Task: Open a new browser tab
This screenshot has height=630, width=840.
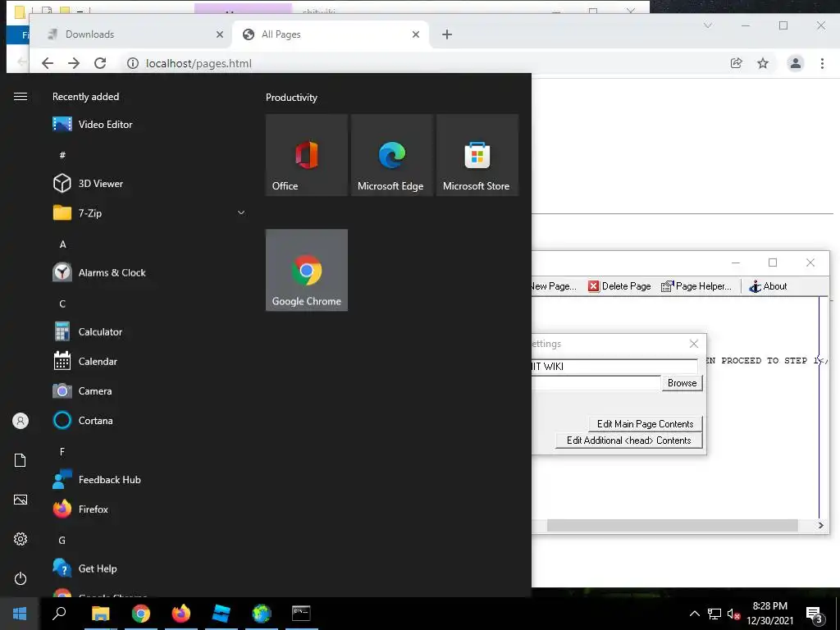Action: click(x=447, y=34)
